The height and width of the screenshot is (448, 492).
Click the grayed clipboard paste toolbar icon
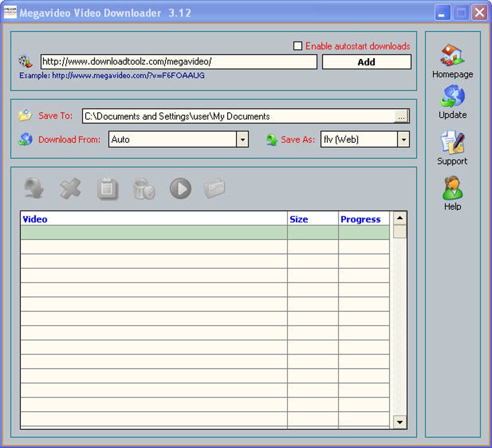click(x=107, y=188)
